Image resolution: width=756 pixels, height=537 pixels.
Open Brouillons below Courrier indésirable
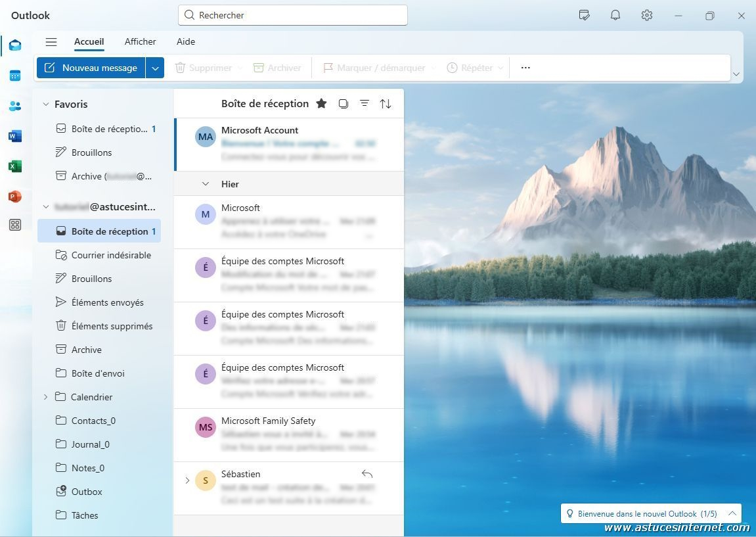point(99,279)
